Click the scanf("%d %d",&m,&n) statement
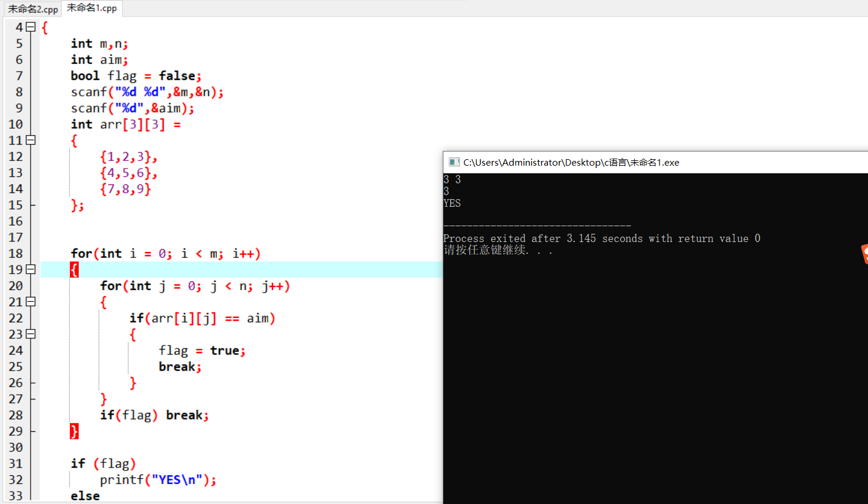This screenshot has width=868, height=504. click(147, 92)
